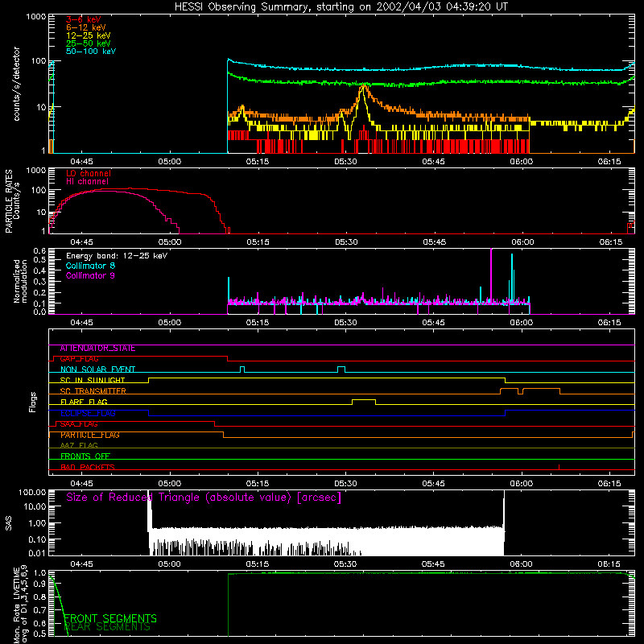Click the raised FLARE_FLAG pulse near 05:33
This screenshot has width=644, height=644.
364,402
